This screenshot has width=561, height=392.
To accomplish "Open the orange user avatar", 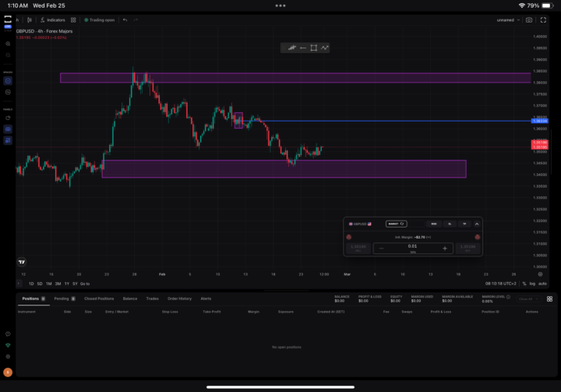I will point(8,373).
